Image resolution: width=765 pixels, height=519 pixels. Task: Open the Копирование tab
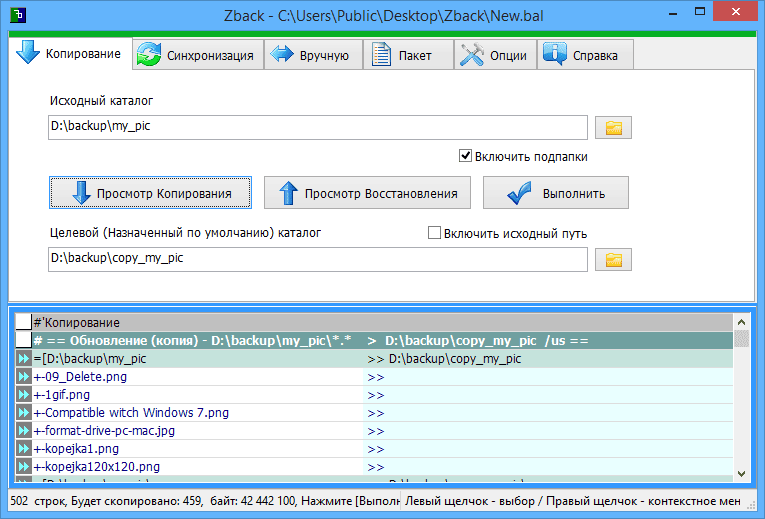coord(71,54)
